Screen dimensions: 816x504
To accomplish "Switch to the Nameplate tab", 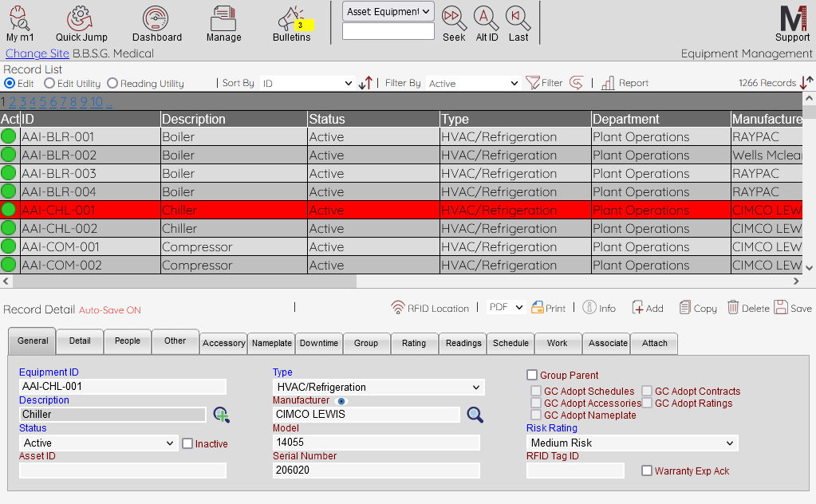I will (271, 343).
